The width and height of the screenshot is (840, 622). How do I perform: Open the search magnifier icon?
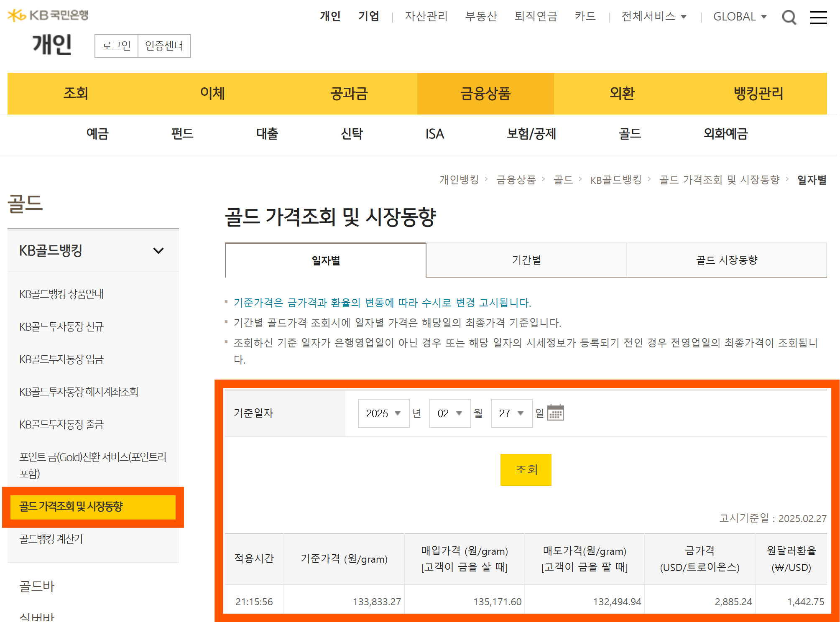click(789, 17)
